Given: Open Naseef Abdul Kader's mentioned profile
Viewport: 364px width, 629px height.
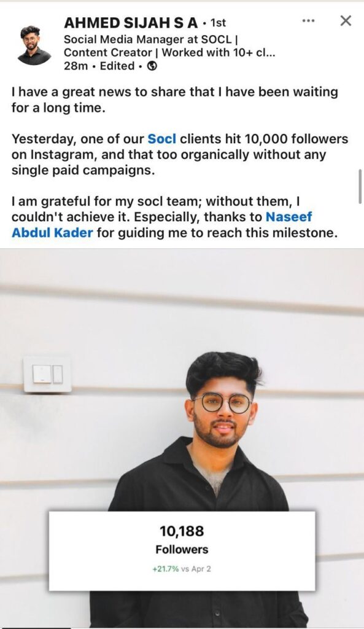Looking at the screenshot, I should click(x=288, y=217).
